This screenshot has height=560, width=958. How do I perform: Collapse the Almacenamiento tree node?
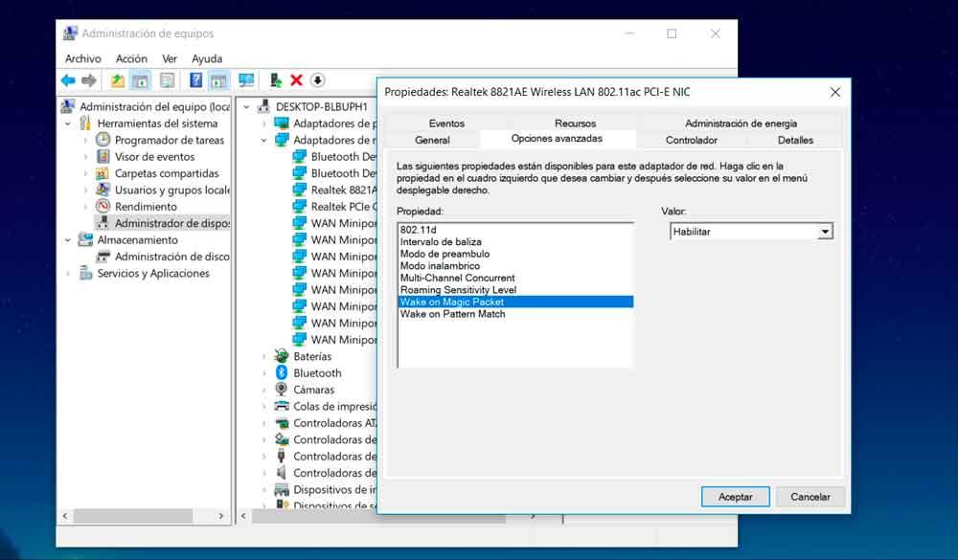pyautogui.click(x=67, y=240)
